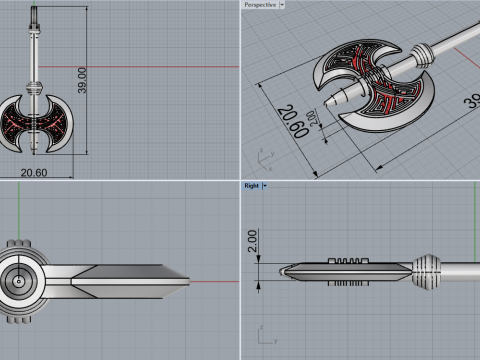Select the axe head model in Perspective view
The width and height of the screenshot is (480, 360).
pyautogui.click(x=373, y=86)
